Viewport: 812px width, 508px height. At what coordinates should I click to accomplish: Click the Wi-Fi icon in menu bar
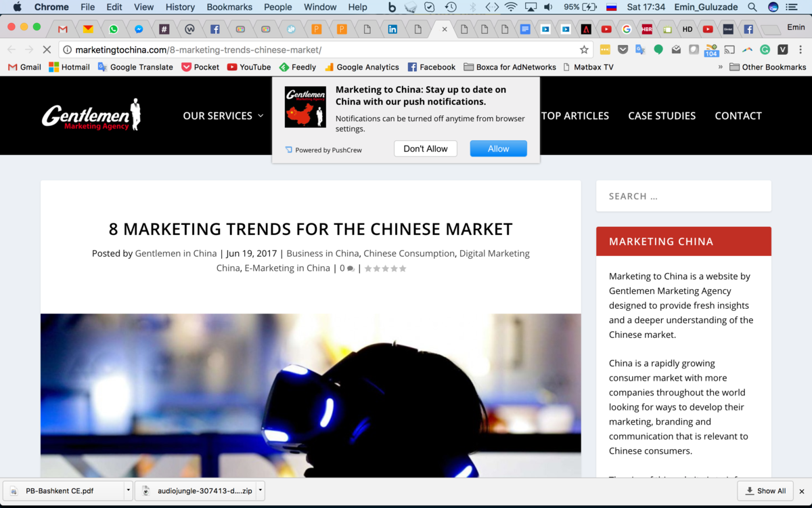pyautogui.click(x=511, y=7)
